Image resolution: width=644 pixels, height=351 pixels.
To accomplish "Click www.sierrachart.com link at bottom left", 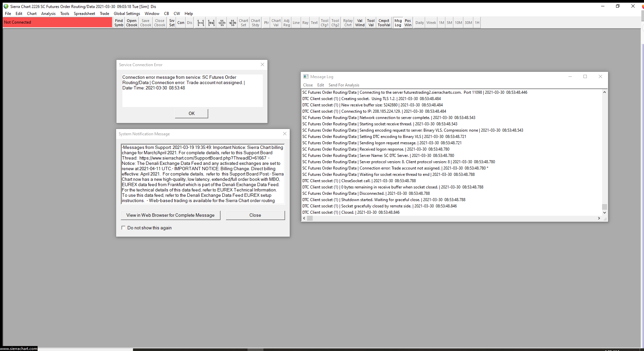I will (19, 349).
